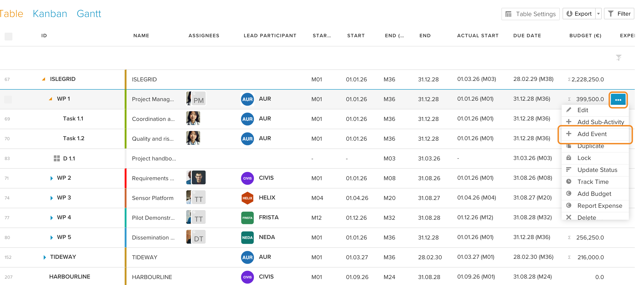644x285 pixels.
Task: Collapse the ISLEGRID project tree
Action: point(43,79)
